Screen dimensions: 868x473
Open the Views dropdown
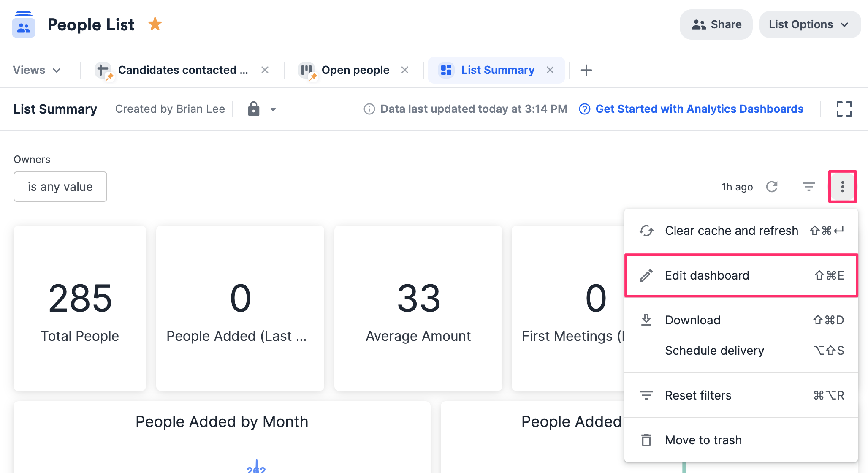[x=37, y=70]
